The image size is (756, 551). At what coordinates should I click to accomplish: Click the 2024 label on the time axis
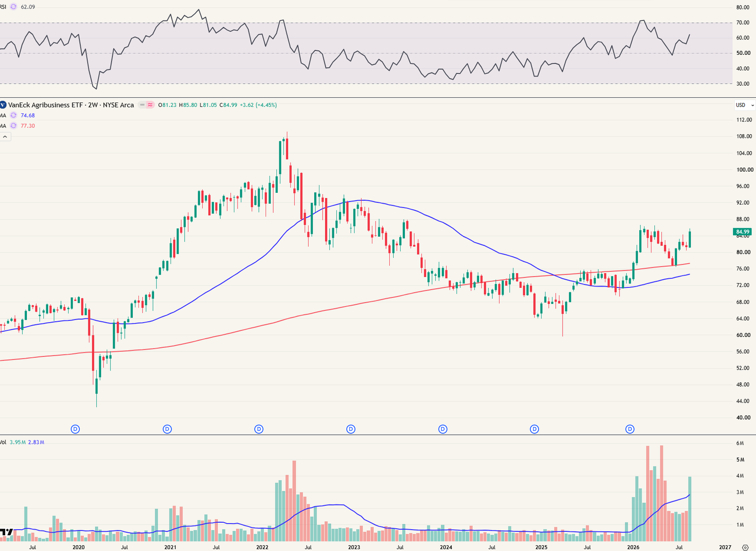pos(446,547)
